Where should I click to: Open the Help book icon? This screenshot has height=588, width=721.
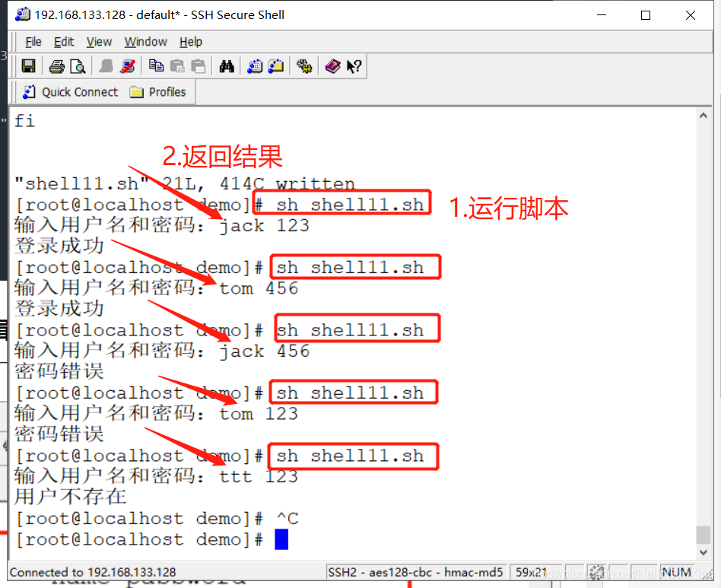[x=332, y=66]
